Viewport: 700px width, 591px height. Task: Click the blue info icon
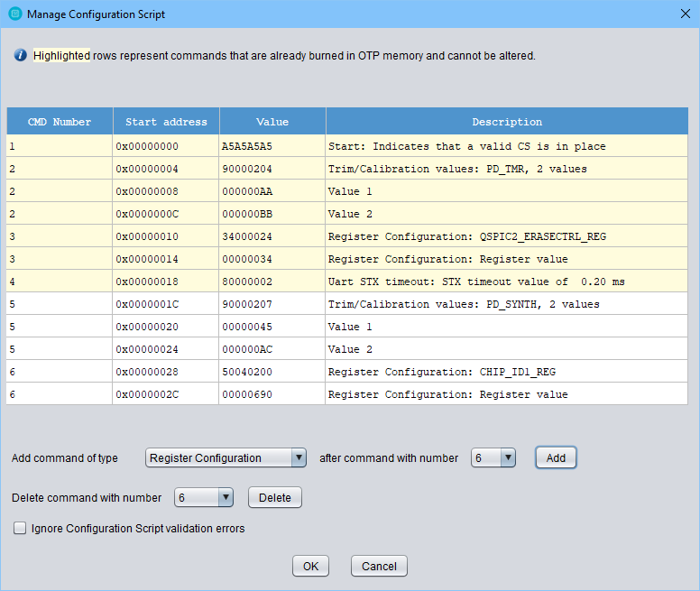point(20,55)
